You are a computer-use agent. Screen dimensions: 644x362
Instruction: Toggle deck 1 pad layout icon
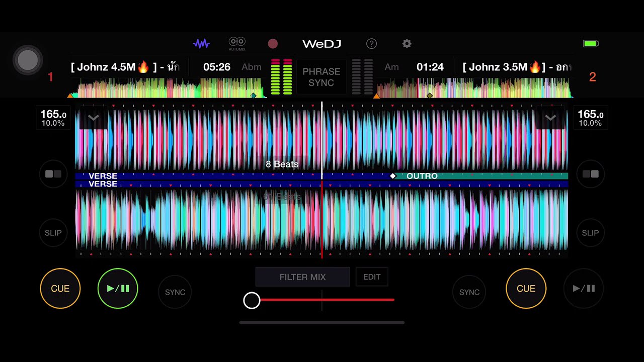pyautogui.click(x=53, y=174)
